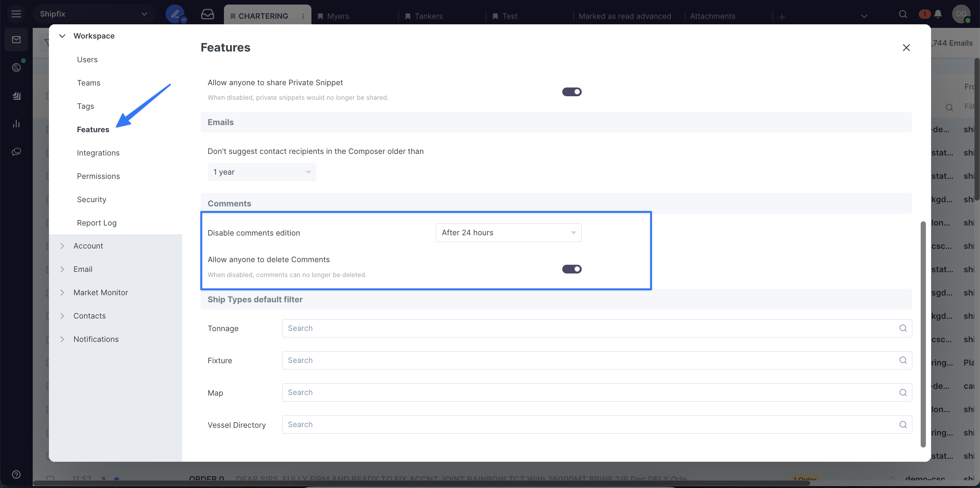Viewport: 980px width, 488px height.
Task: Open the Permissions settings page
Action: coord(98,176)
